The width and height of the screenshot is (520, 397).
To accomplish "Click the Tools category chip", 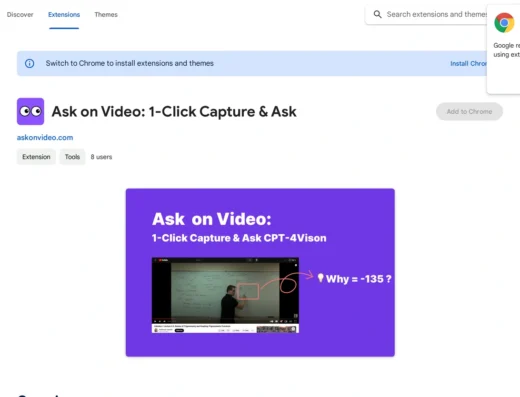I will point(72,157).
